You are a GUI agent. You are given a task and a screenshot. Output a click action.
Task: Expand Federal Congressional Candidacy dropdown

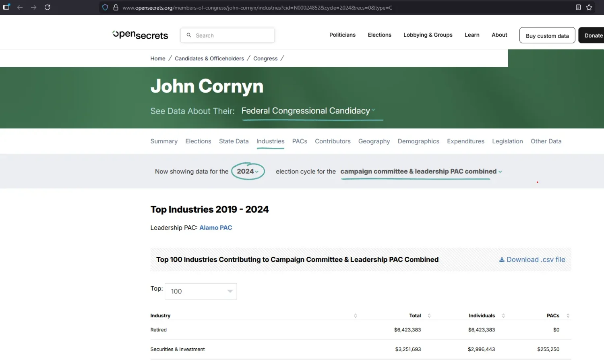[x=308, y=111]
